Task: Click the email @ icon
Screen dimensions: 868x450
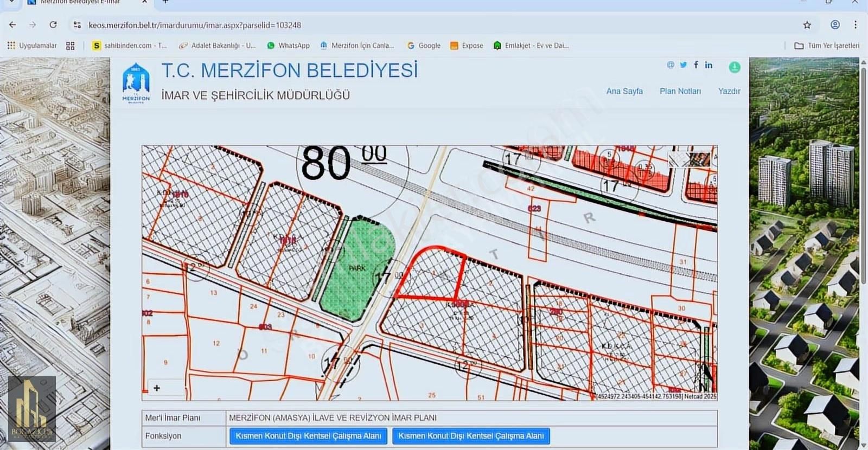Action: coord(671,65)
